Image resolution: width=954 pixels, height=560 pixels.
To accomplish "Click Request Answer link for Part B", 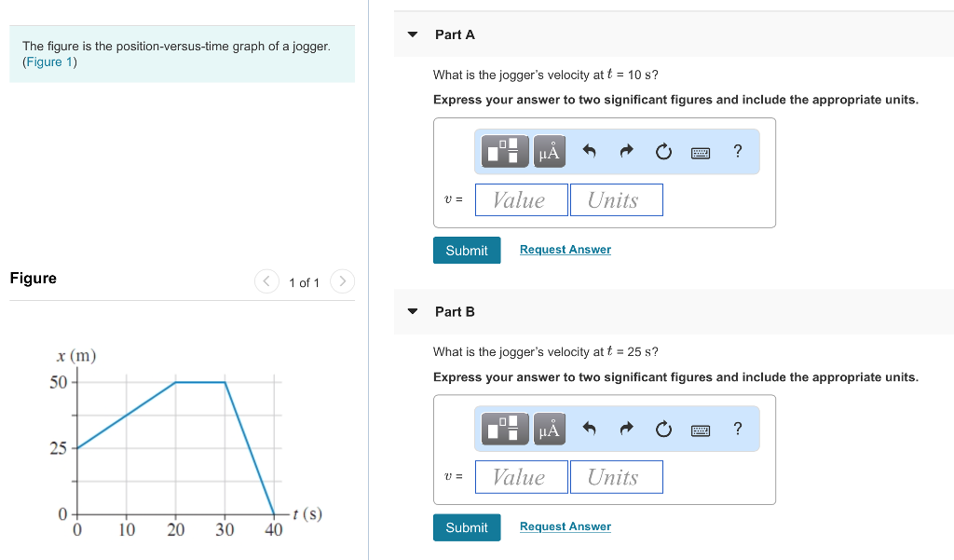I will [566, 526].
